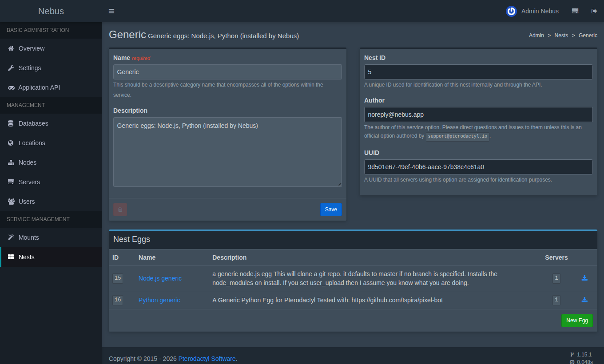View Users management page
This screenshot has height=364, width=604.
click(x=51, y=202)
